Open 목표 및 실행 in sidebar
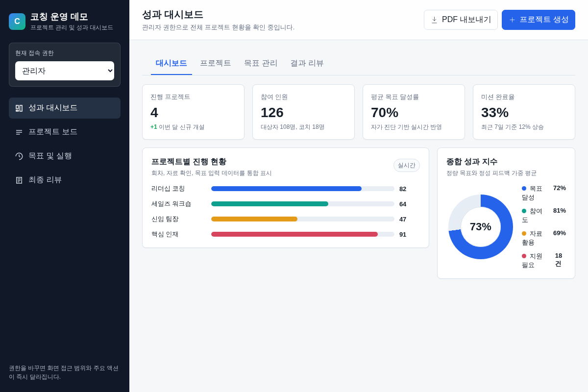 (x=65, y=156)
